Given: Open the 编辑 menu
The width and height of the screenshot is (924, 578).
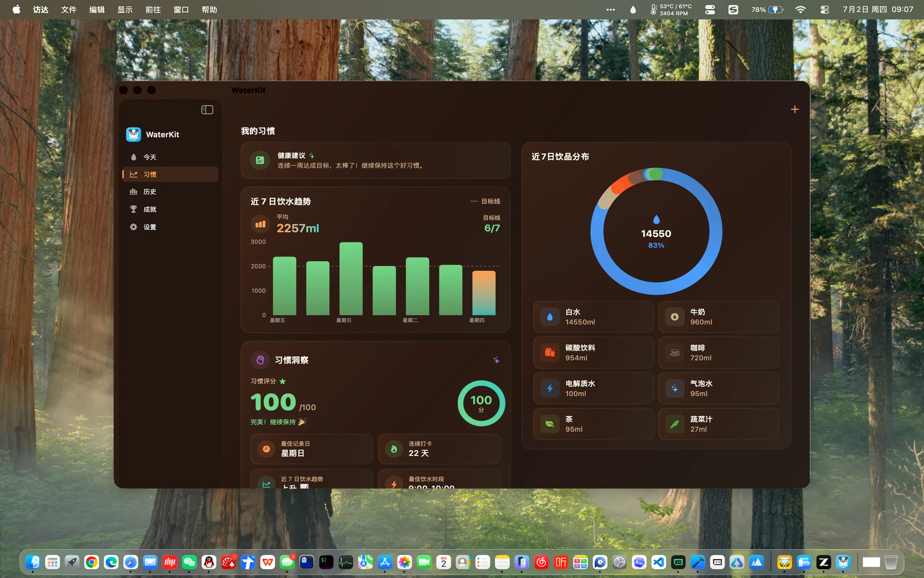Looking at the screenshot, I should [97, 10].
